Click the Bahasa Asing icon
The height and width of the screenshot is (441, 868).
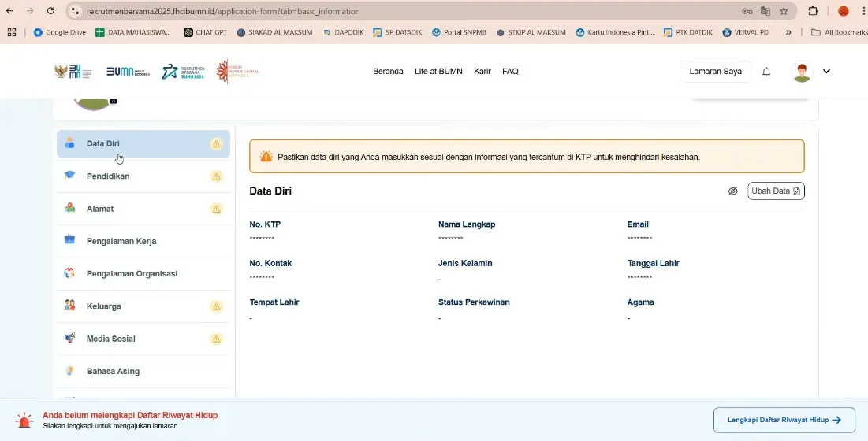[69, 371]
